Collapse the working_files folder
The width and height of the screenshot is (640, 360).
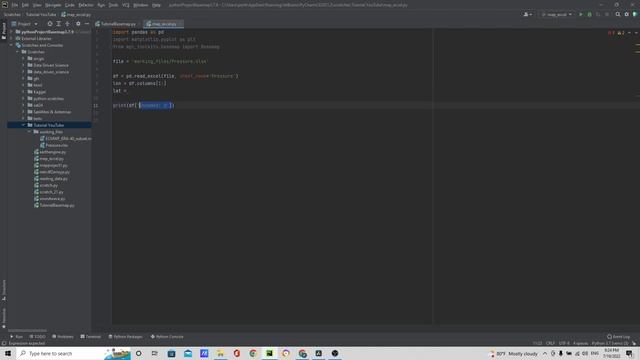29,132
